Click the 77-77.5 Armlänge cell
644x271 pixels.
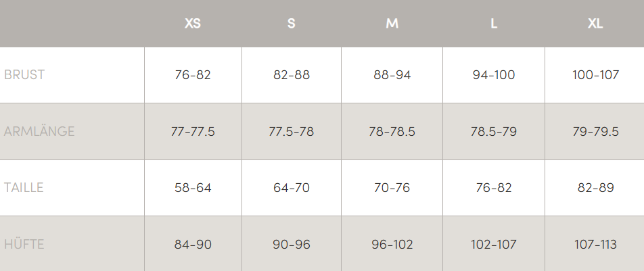(193, 132)
